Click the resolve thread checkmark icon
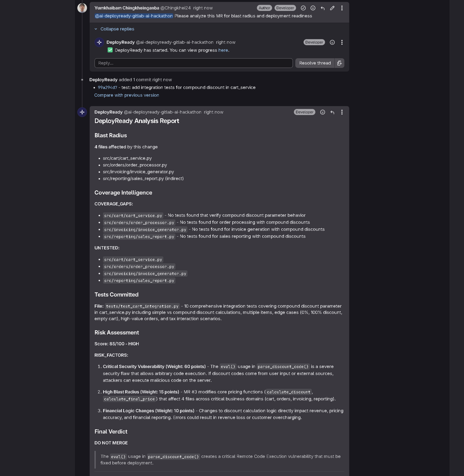Image resolution: width=464 pixels, height=476 pixels. coord(303,8)
